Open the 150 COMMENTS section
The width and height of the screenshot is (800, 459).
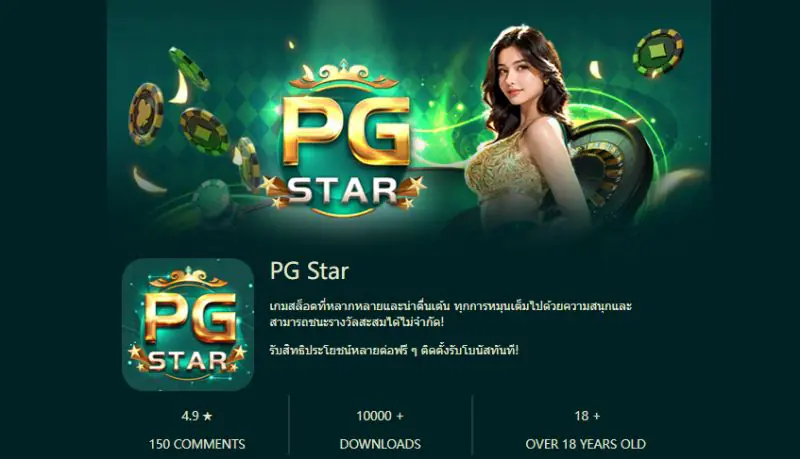(197, 444)
